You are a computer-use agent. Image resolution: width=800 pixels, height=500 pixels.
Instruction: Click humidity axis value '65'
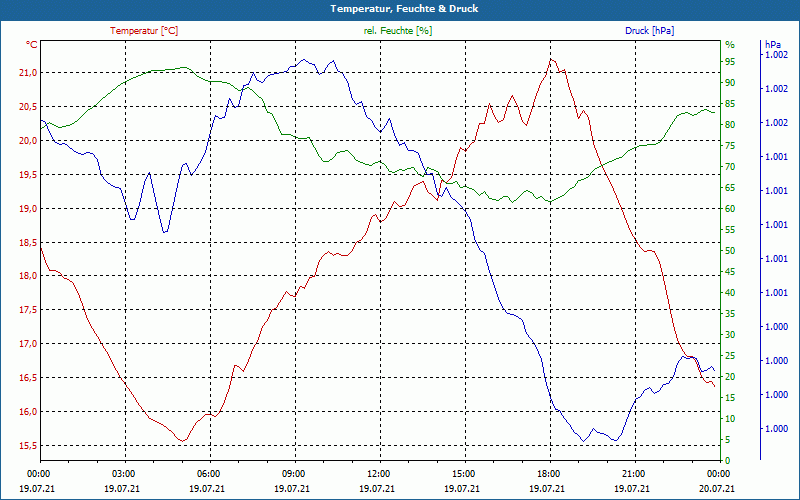click(730, 188)
